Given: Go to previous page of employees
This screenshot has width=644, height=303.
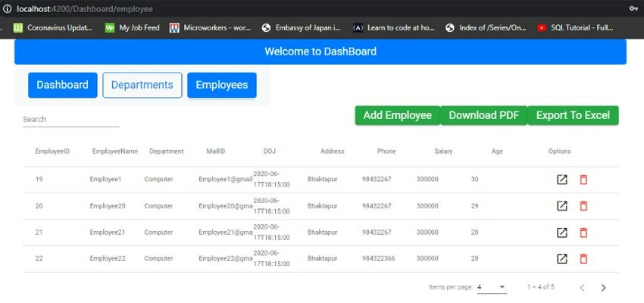Looking at the screenshot, I should (x=582, y=288).
